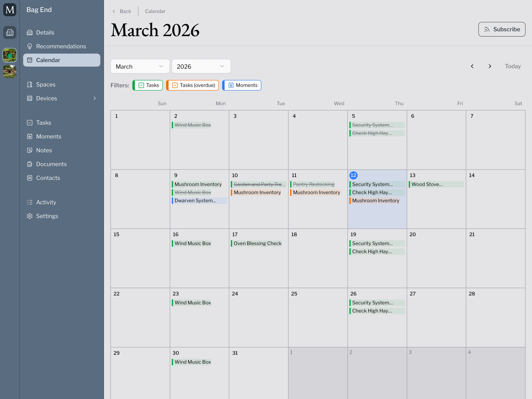Open Settings gear in sidebar
Image resolution: width=532 pixels, height=399 pixels.
point(30,216)
